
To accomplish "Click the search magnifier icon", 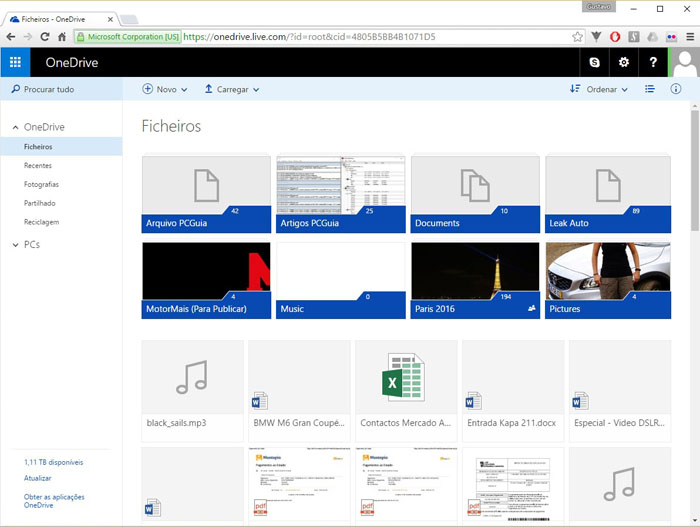I will point(16,89).
